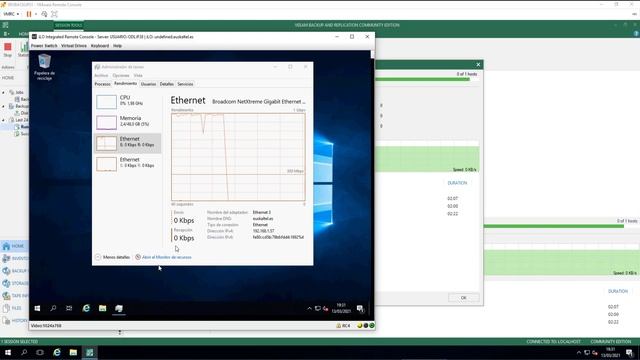640x360 pixels.
Task: Open the Veeam help icon
Action: 636,33
